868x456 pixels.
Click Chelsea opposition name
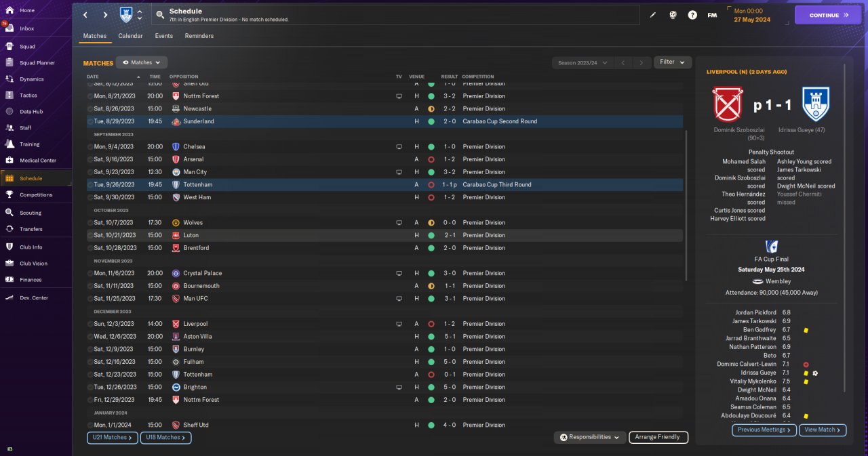[x=194, y=146]
